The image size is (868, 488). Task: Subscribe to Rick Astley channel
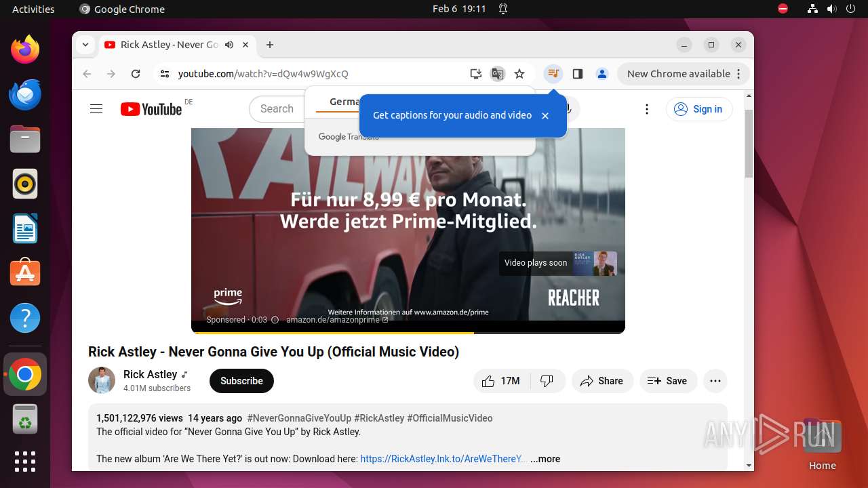(241, 381)
